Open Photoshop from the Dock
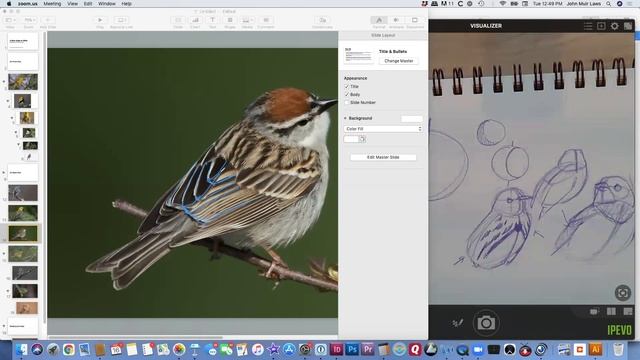640x360 pixels. click(x=352, y=350)
